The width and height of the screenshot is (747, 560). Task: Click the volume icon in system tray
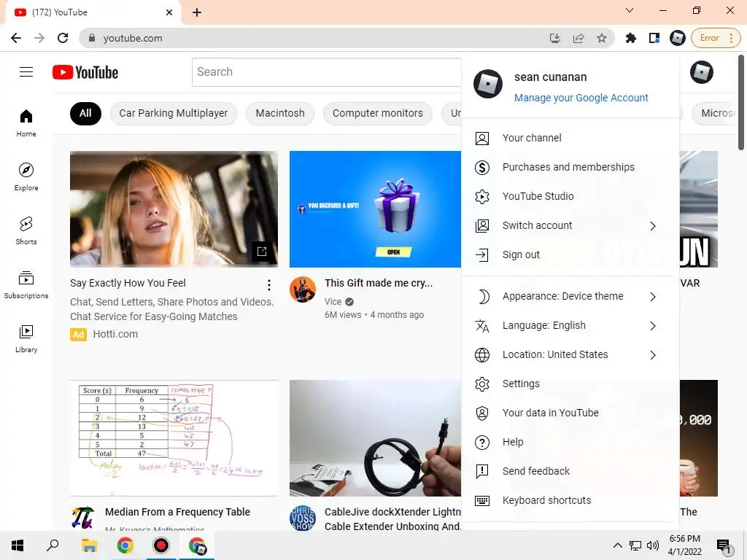(x=653, y=545)
